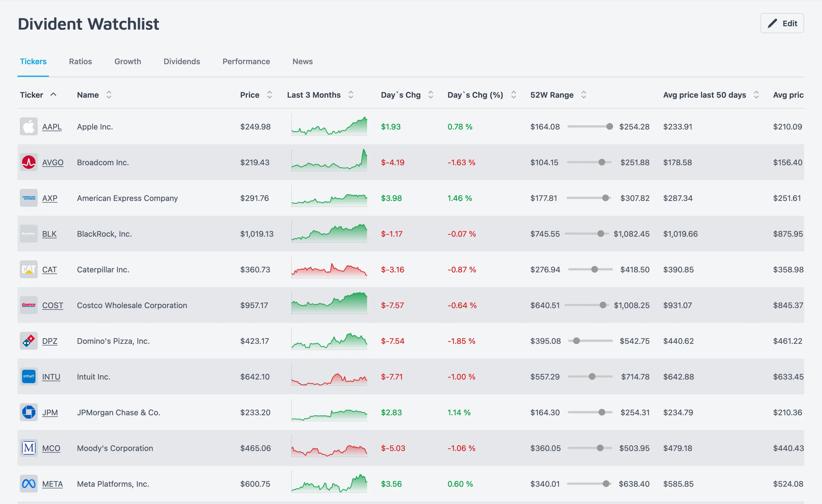Open the DPZ ticker link
The height and width of the screenshot is (504, 822).
(x=50, y=341)
